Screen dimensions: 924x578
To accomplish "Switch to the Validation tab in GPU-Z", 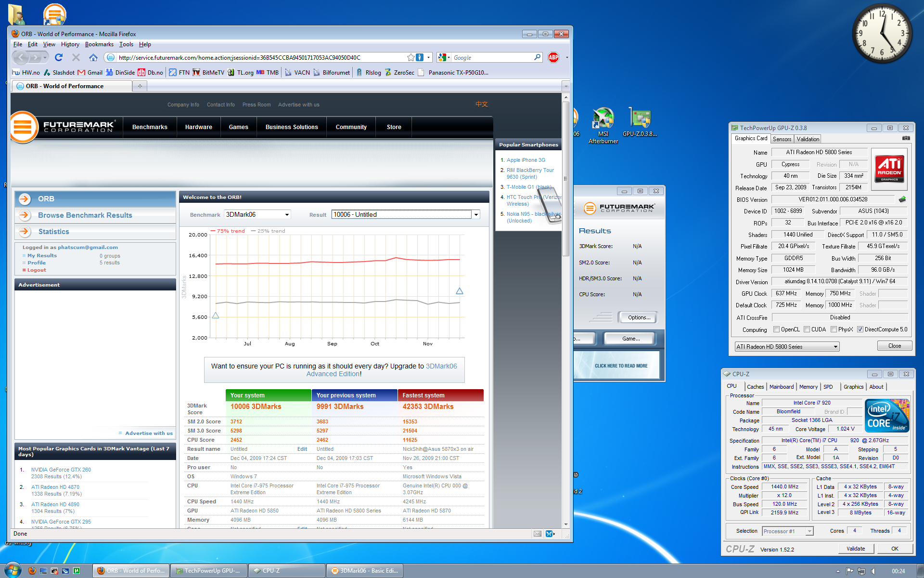I will tap(808, 139).
